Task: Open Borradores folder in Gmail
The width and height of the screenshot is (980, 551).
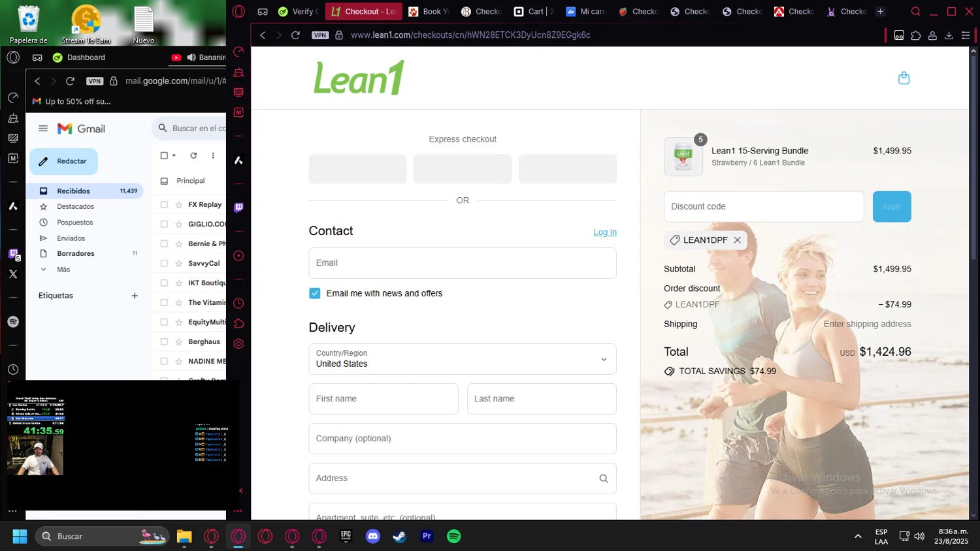Action: [x=85, y=254]
